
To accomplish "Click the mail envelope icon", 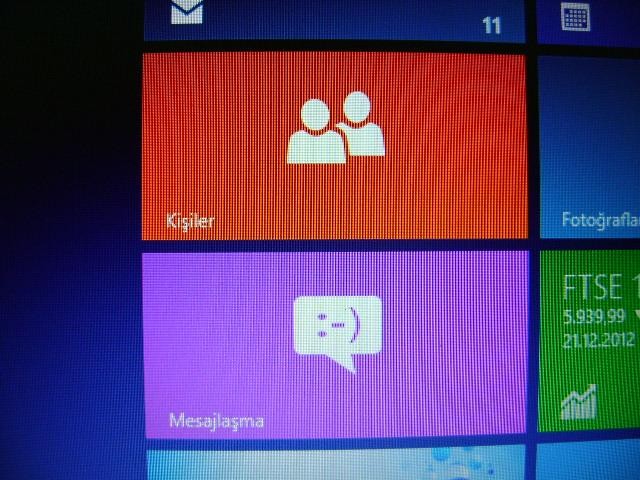I will coord(187,11).
